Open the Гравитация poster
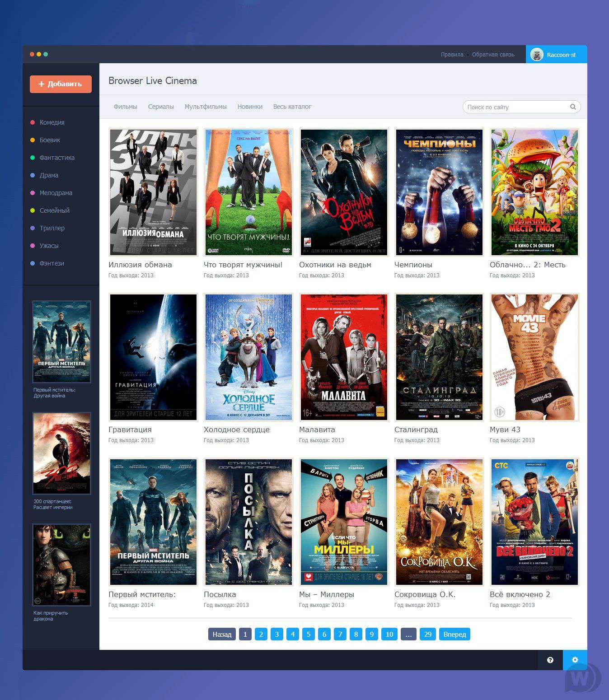609x700 pixels. [153, 357]
